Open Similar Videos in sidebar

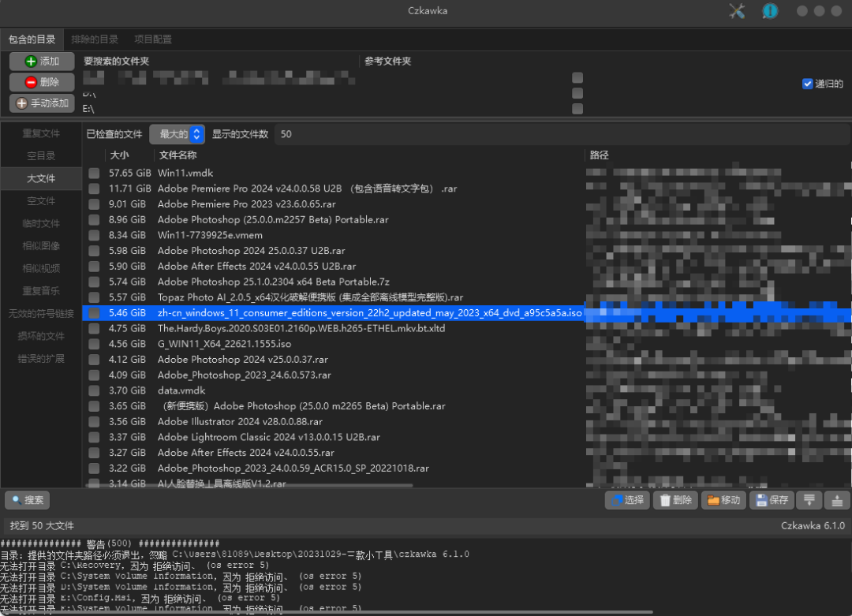click(x=41, y=268)
